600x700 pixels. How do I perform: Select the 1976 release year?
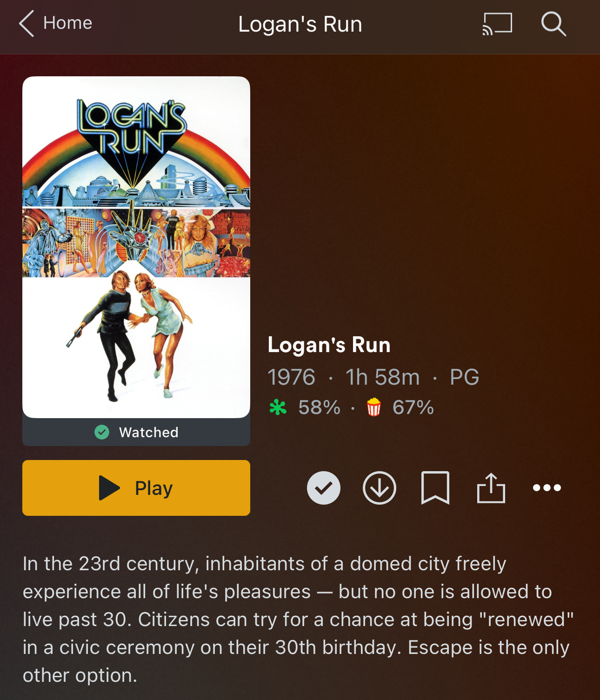point(291,377)
